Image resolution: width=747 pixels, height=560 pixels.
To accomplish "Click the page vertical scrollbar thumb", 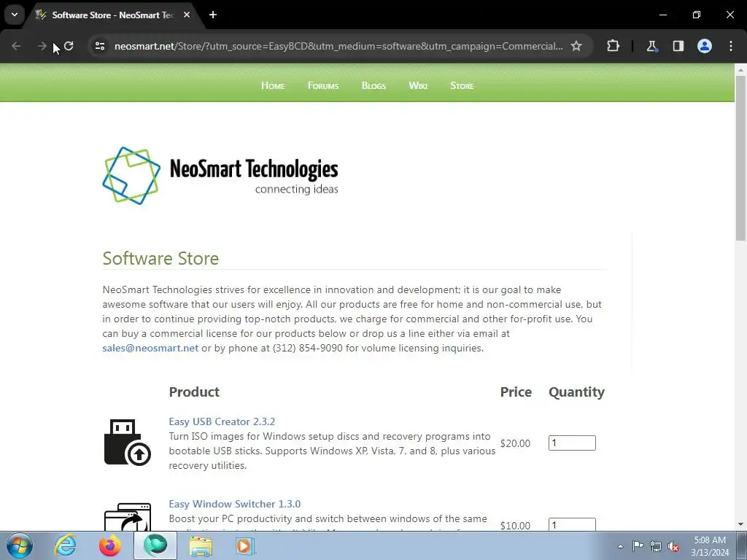I will [x=740, y=157].
